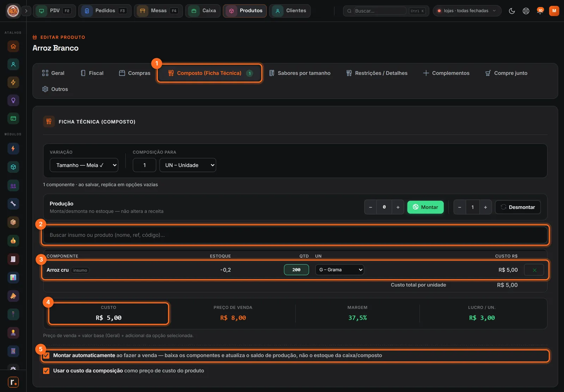Open the card shortcut icon in sidebar
This screenshot has width=564, height=392.
(13, 118)
